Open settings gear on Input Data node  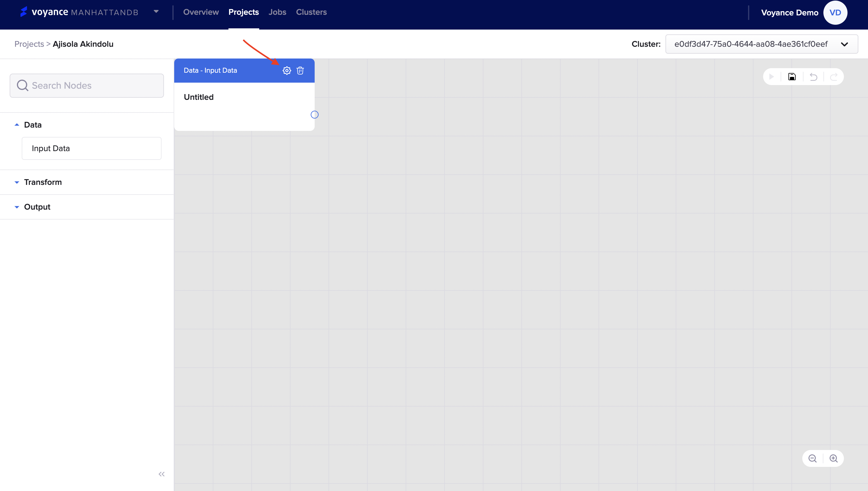286,71
